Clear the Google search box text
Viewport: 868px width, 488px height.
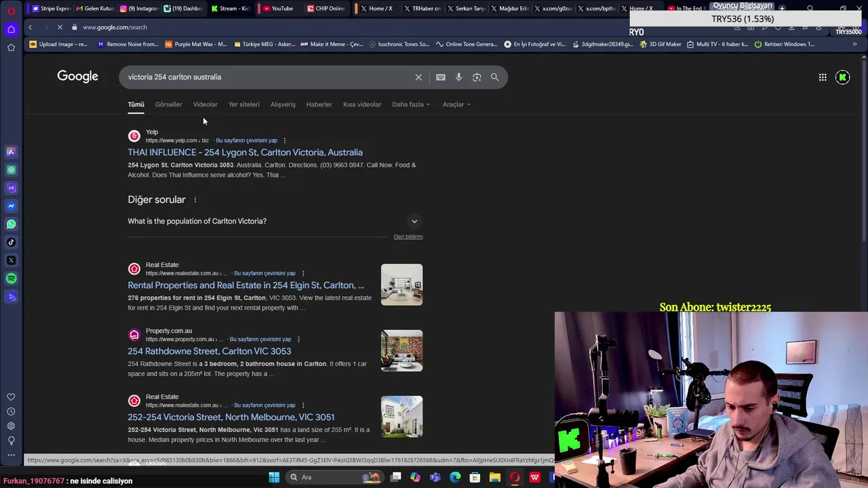[418, 77]
